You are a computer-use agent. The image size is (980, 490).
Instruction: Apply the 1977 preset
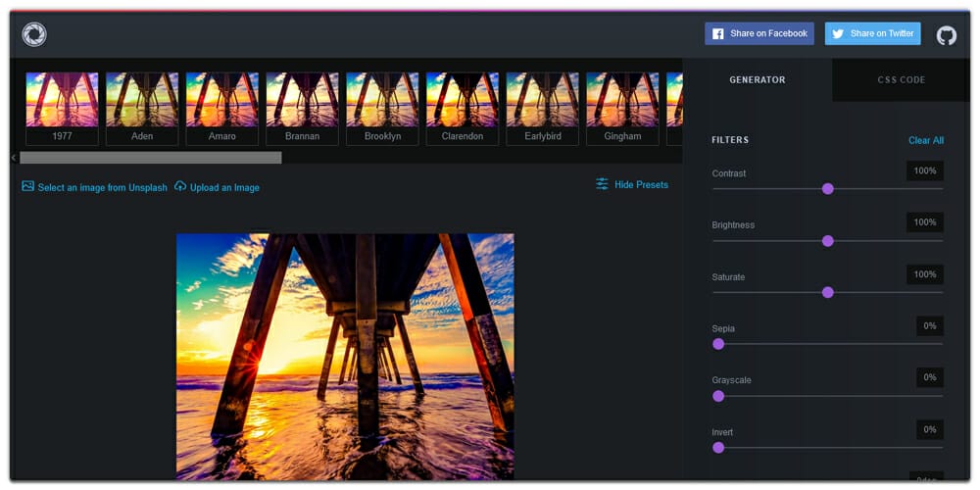(62, 109)
